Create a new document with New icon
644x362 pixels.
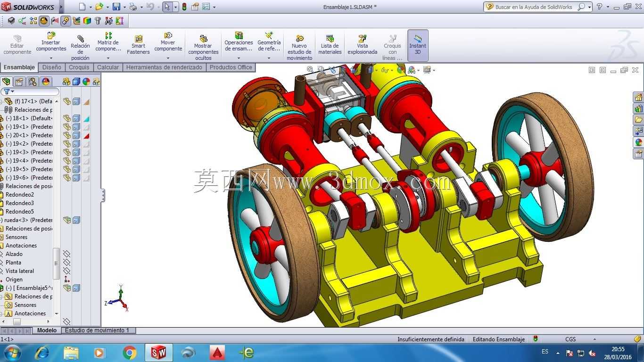(x=83, y=7)
